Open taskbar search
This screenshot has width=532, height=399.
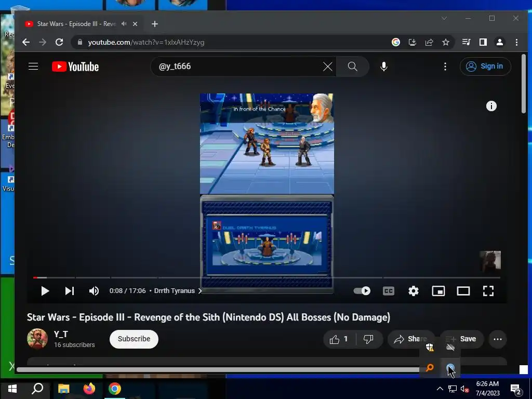[x=37, y=389]
